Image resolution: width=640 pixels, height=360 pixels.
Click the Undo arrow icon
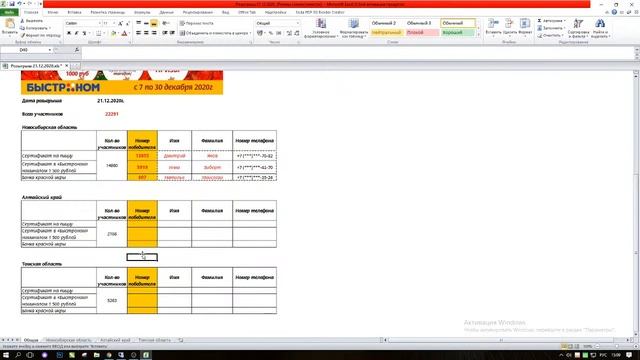coord(19,4)
